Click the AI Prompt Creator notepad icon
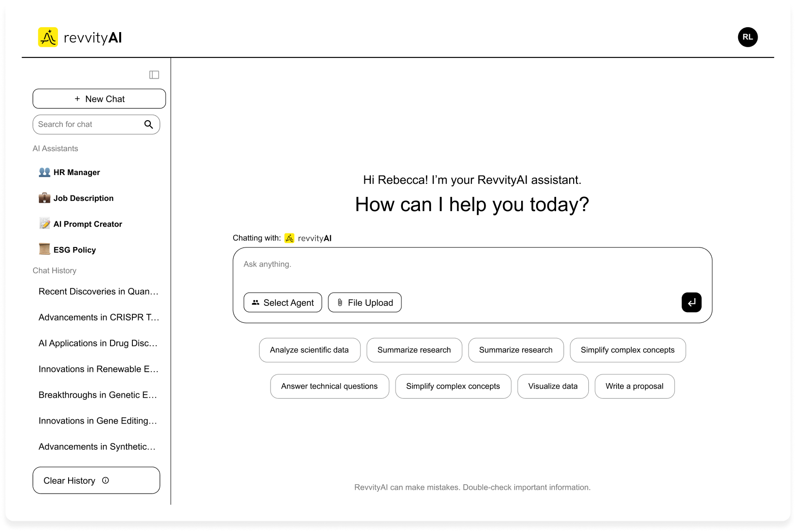The image size is (796, 532). click(45, 224)
